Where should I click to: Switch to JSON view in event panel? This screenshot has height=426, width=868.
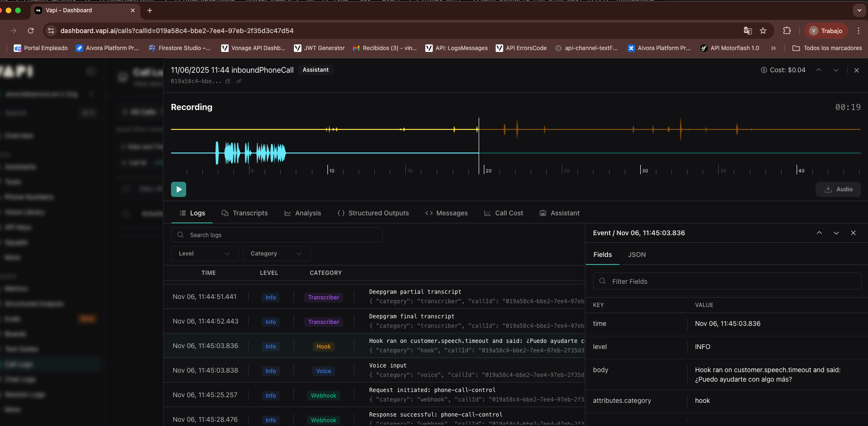click(x=636, y=255)
